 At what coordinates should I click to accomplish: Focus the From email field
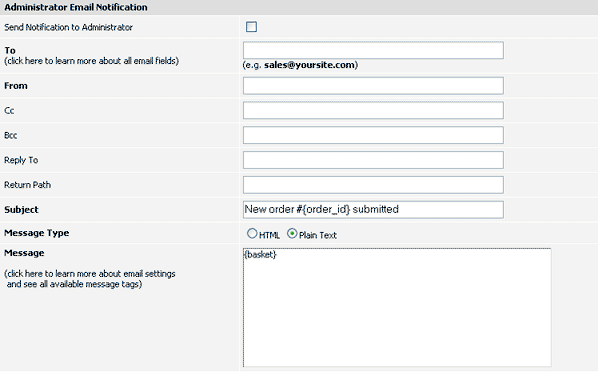click(373, 86)
